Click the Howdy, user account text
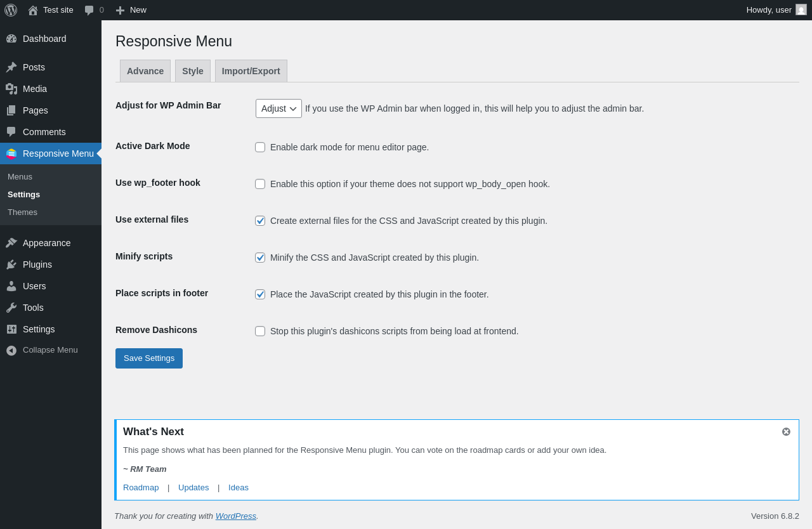 click(769, 10)
